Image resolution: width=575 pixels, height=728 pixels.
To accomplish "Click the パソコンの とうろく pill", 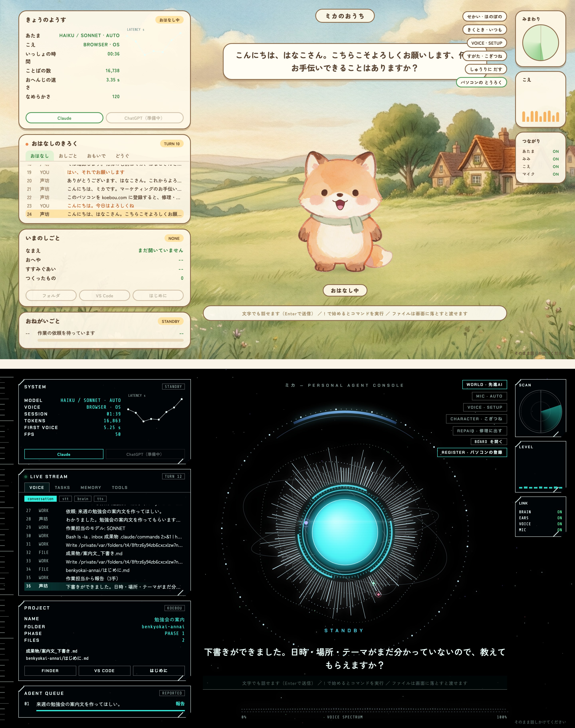I will (x=481, y=82).
